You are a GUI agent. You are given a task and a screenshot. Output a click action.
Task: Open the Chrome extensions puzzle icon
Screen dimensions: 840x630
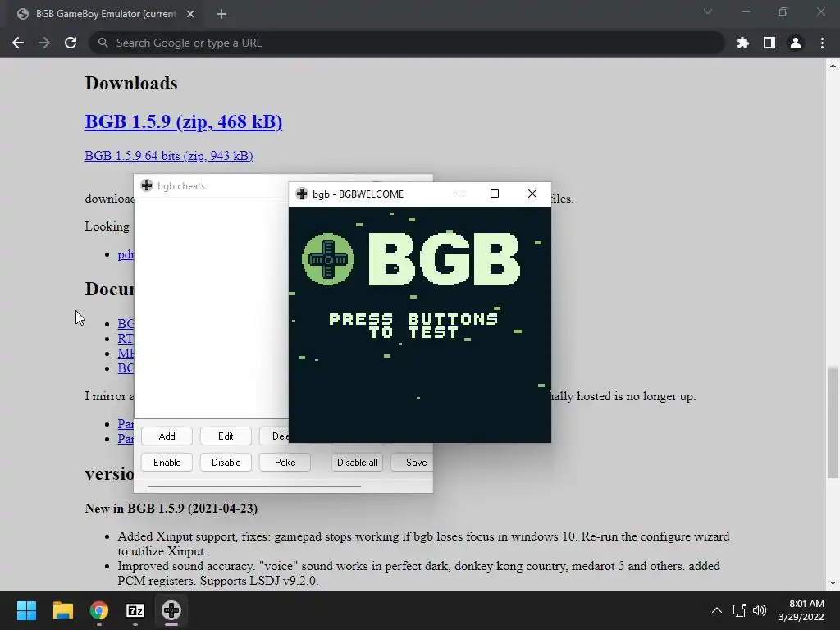[x=743, y=43]
